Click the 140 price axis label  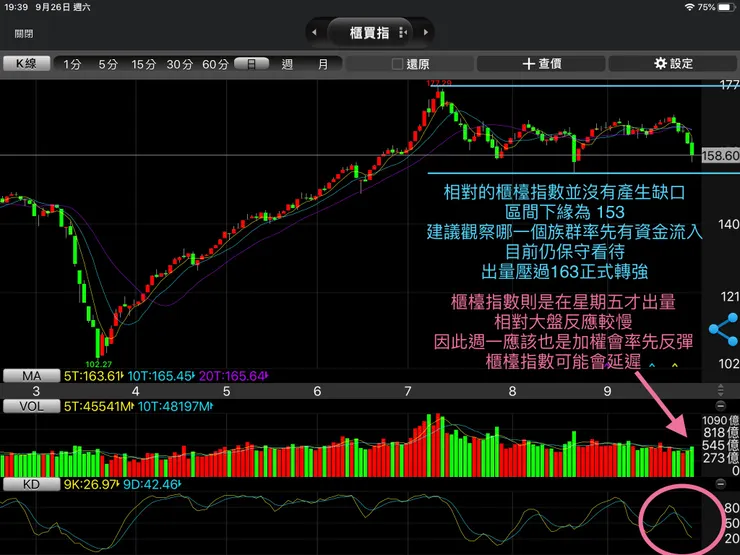pyautogui.click(x=729, y=224)
